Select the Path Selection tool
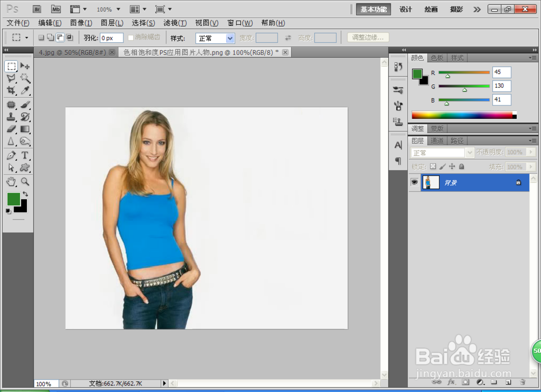This screenshot has height=392, width=541. point(11,168)
